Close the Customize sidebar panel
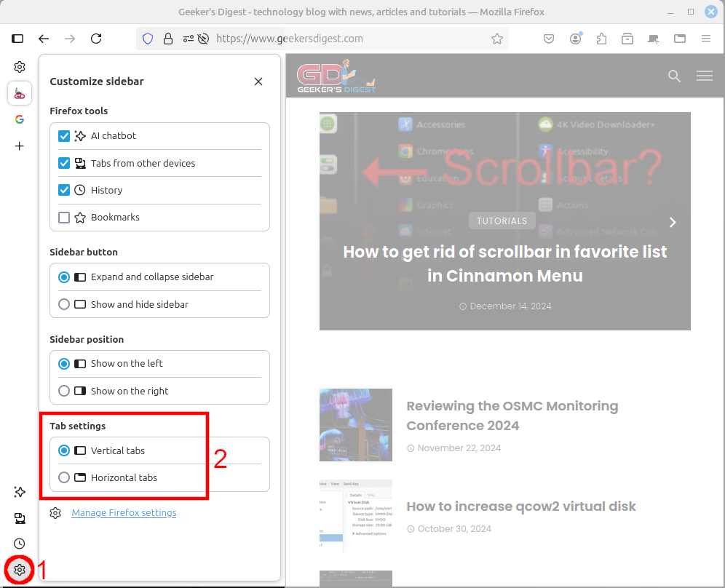 258,82
